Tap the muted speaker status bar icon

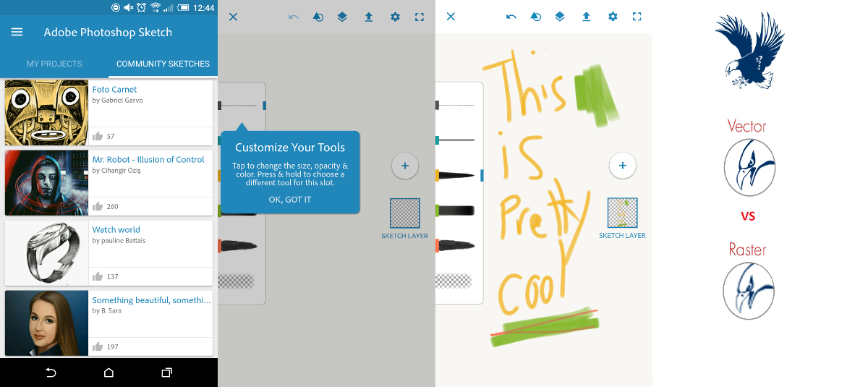pos(129,7)
